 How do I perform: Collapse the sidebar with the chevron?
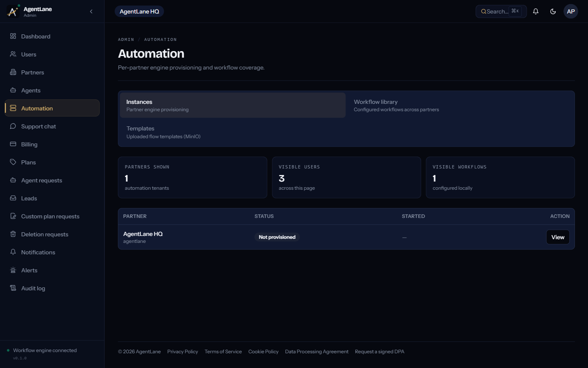pyautogui.click(x=91, y=11)
